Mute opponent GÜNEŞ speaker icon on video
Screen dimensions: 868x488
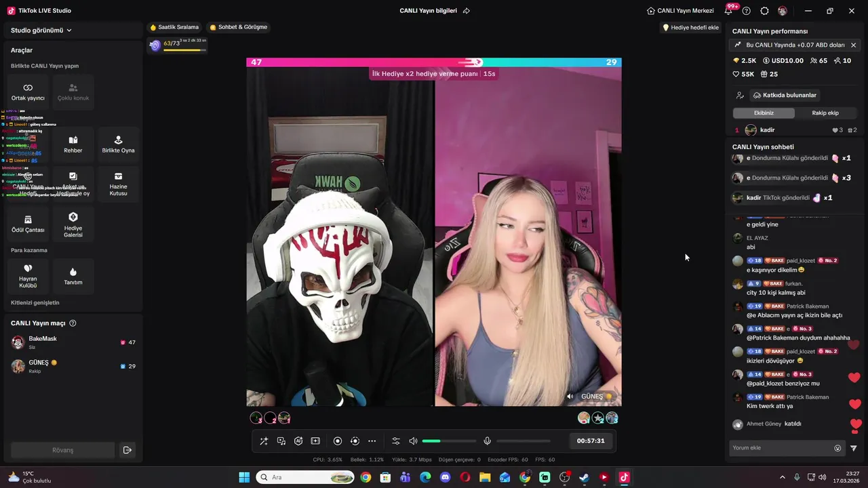(570, 396)
